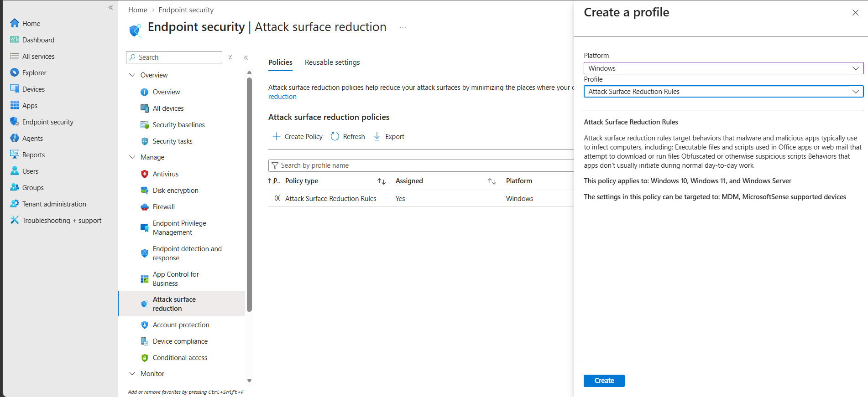This screenshot has height=397, width=868.
Task: Collapse the Endpoint security submenu pane
Action: (246, 57)
